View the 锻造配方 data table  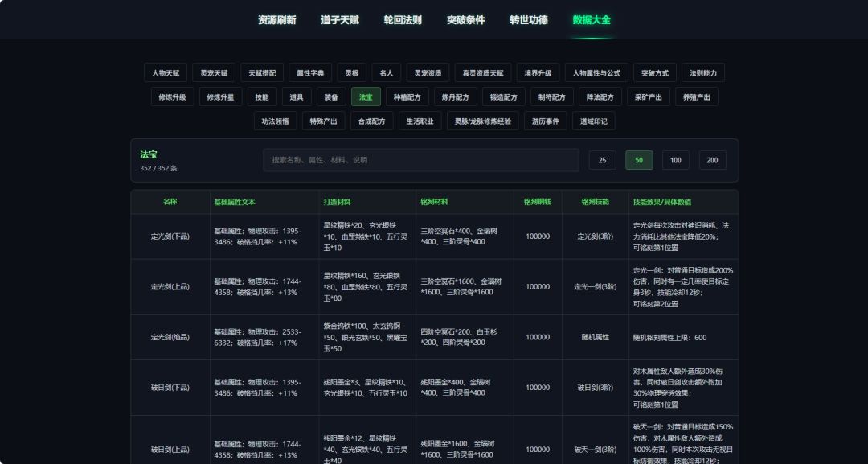(504, 96)
